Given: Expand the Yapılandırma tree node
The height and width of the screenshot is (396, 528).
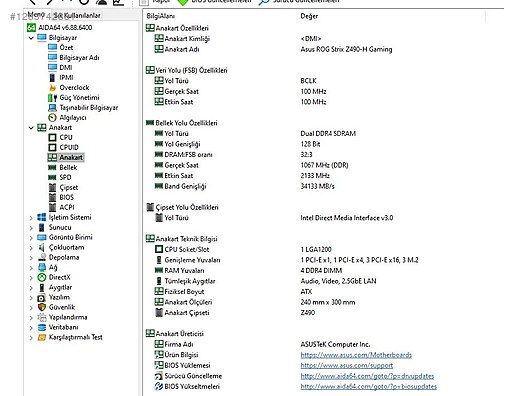Looking at the screenshot, I should 31,318.
